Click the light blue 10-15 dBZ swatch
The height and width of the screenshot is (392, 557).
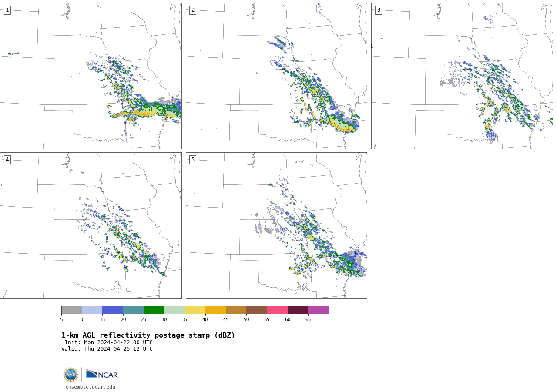(x=92, y=310)
